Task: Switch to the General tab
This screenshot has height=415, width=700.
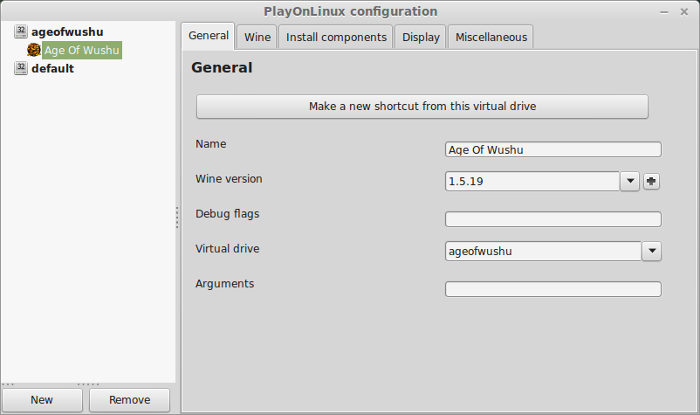Action: pos(208,36)
